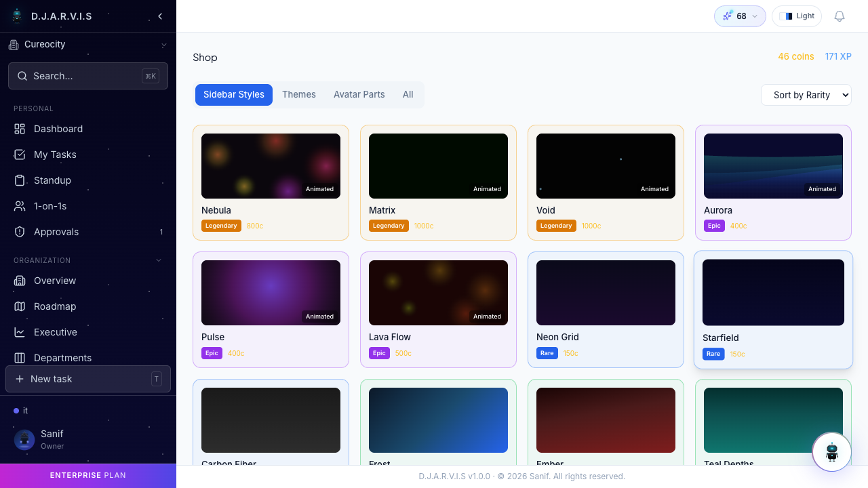
Task: Toggle the Light theme switch
Action: [797, 16]
